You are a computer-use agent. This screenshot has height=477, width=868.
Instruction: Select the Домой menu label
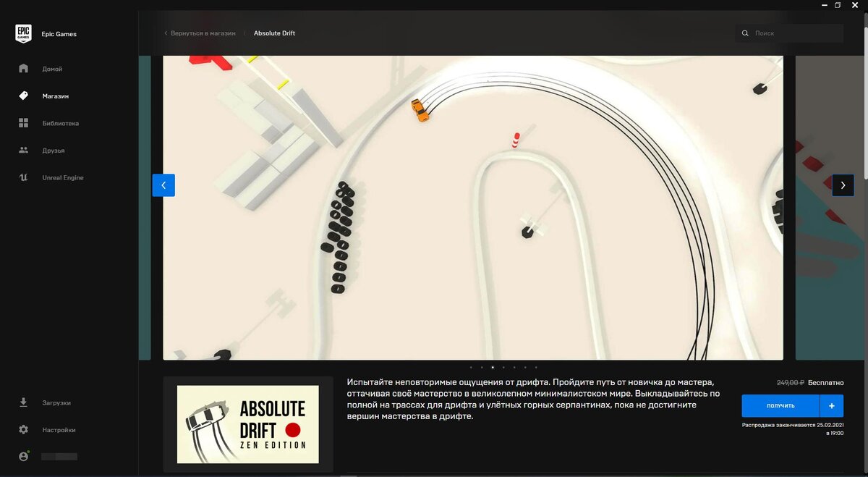(52, 69)
